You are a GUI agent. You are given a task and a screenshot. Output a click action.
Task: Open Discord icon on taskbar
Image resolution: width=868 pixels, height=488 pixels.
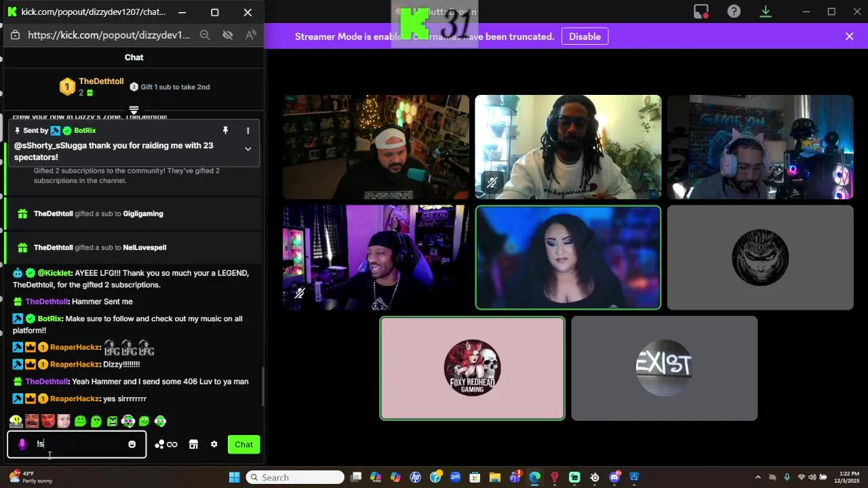614,477
